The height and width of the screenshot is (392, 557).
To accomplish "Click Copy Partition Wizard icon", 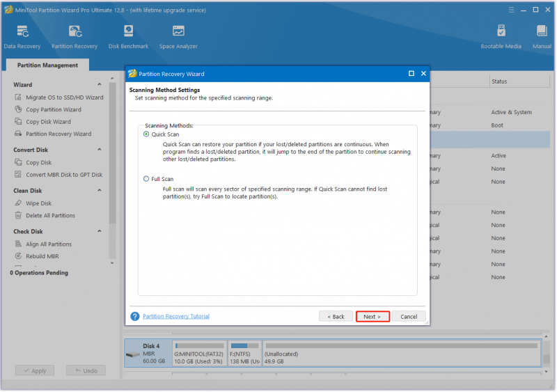I will click(18, 109).
